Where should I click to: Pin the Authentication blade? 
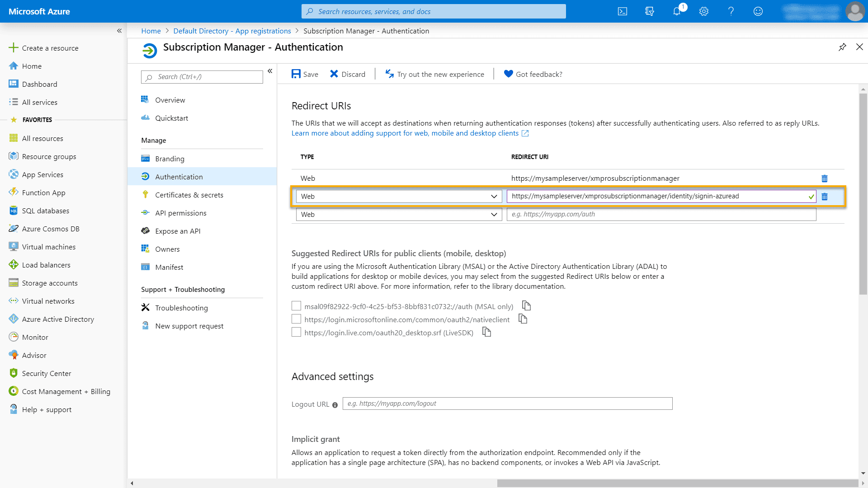[x=842, y=47]
